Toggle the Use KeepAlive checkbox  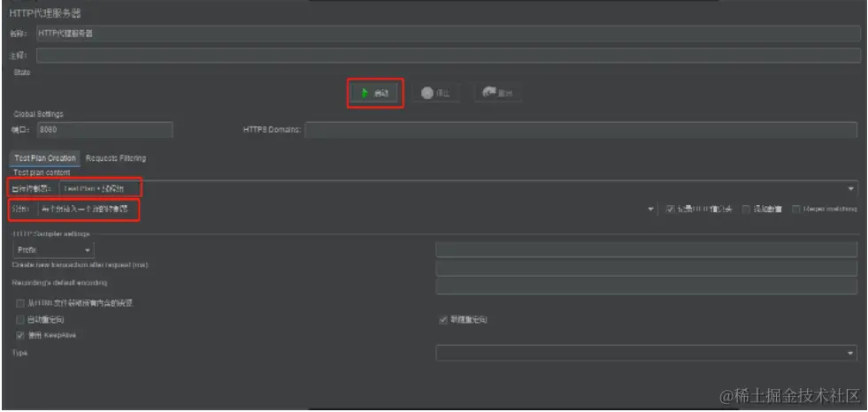pos(20,335)
